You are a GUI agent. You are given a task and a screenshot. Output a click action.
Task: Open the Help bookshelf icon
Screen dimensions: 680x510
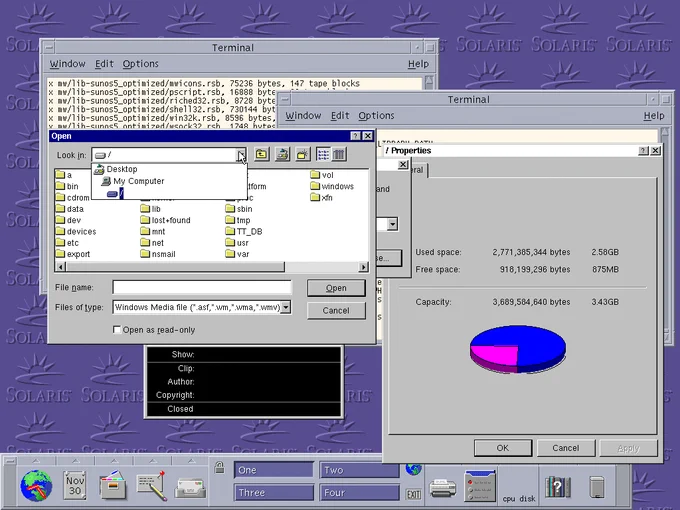558,487
